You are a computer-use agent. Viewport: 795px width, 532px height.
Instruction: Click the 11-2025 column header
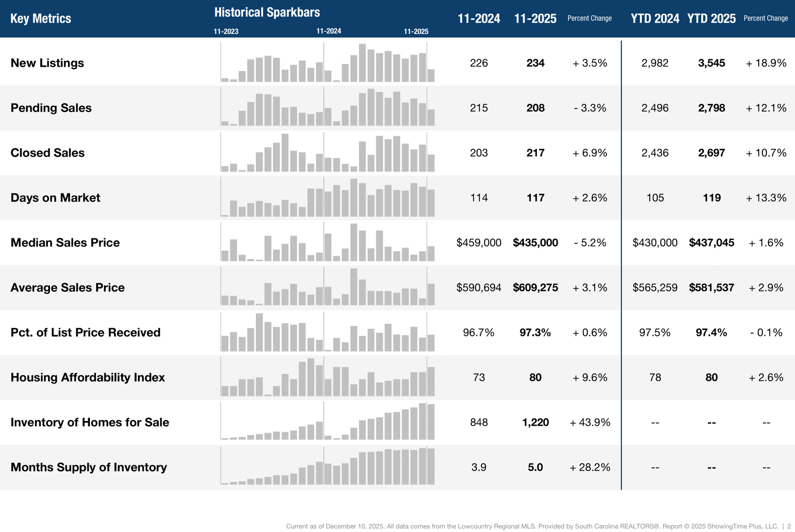tap(535, 19)
